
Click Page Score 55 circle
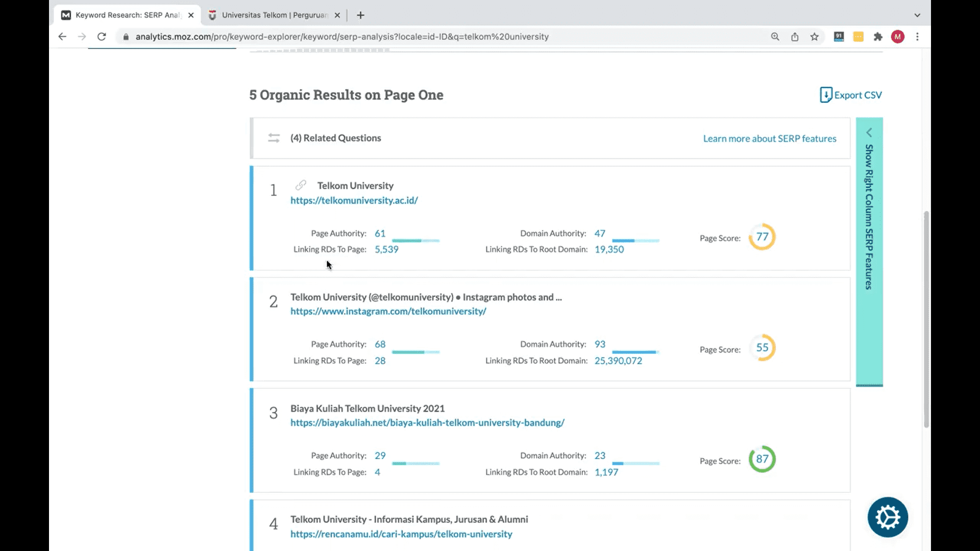pyautogui.click(x=762, y=347)
